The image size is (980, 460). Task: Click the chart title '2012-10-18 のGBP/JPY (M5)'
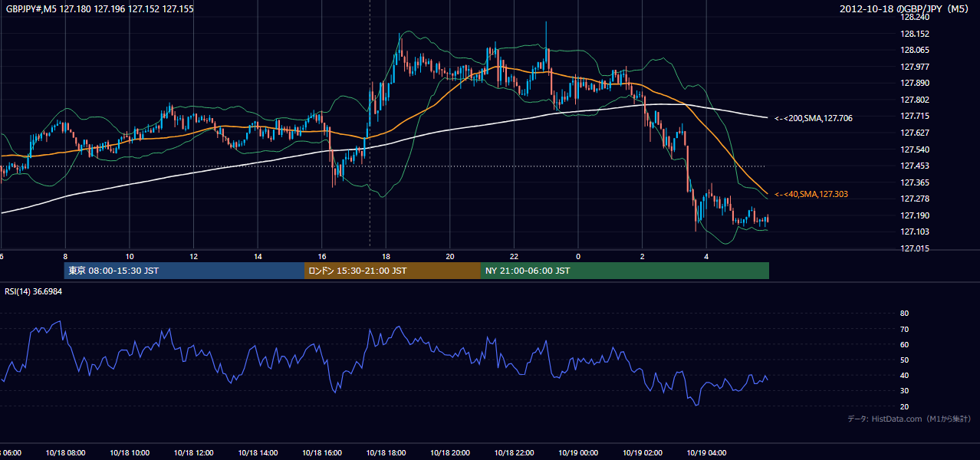coord(906,8)
